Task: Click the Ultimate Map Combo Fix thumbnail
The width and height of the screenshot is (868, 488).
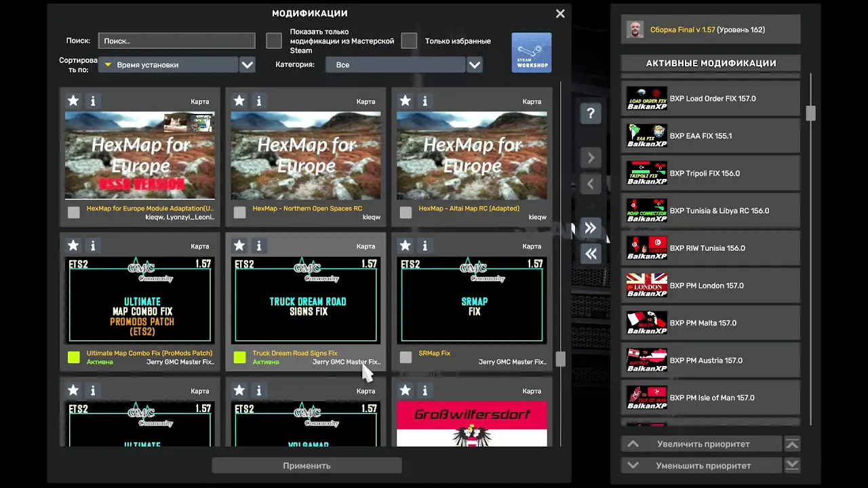Action: [140, 300]
